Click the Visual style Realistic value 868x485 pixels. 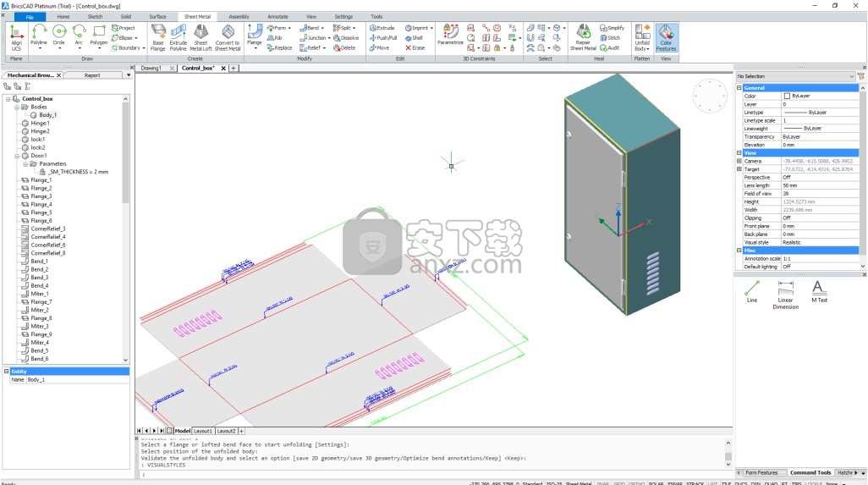tap(820, 242)
